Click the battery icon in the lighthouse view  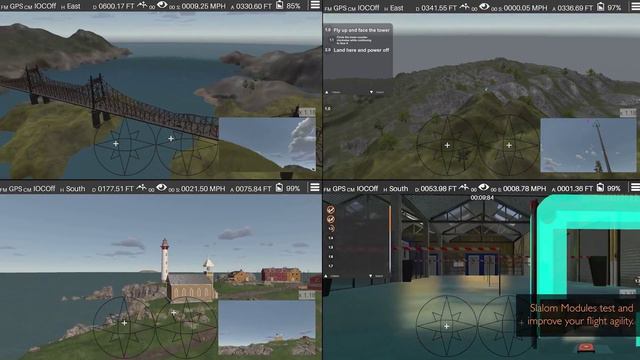click(279, 188)
